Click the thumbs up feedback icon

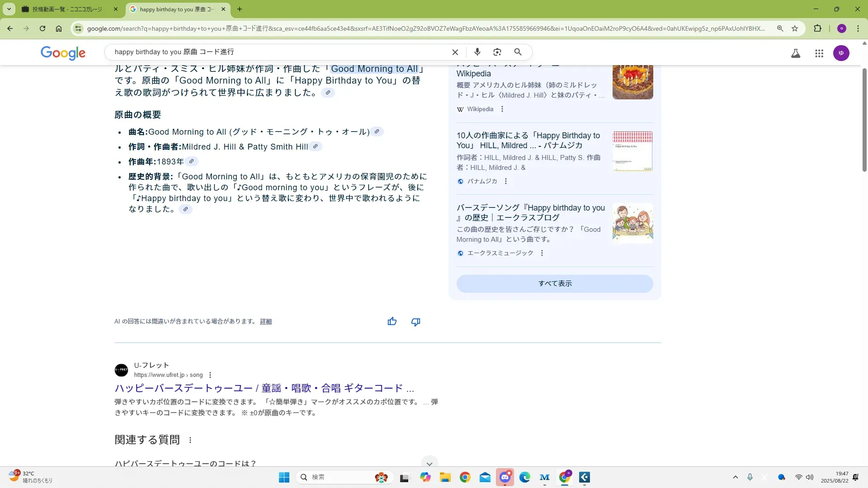point(392,321)
